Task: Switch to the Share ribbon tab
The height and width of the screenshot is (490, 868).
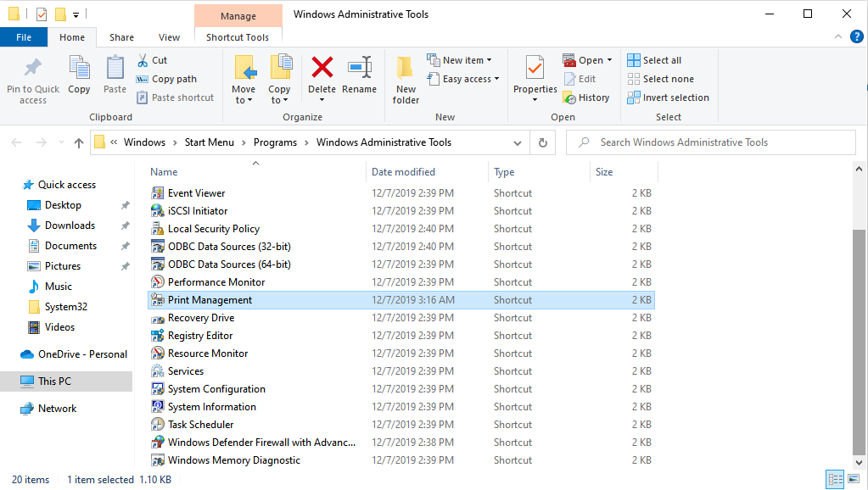Action: pos(121,37)
